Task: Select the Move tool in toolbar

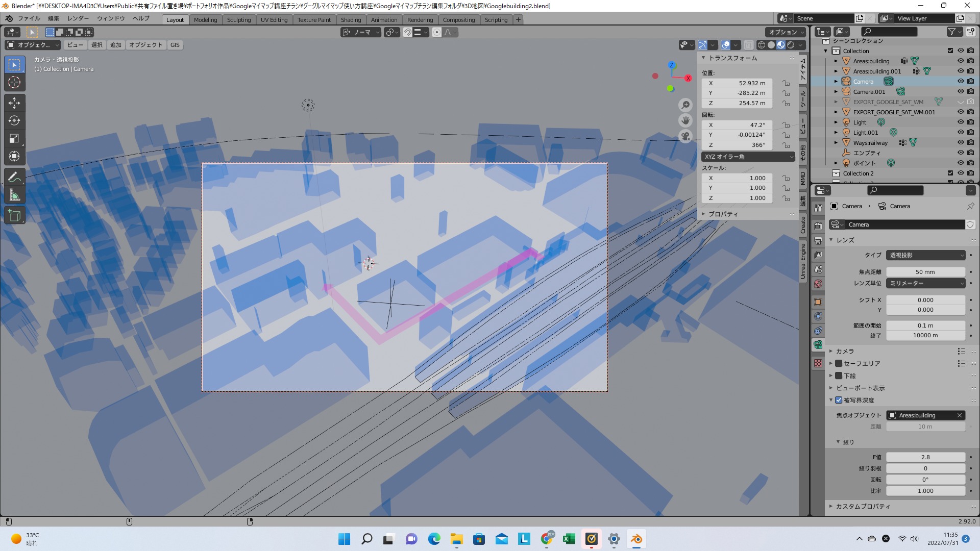Action: pyautogui.click(x=14, y=103)
